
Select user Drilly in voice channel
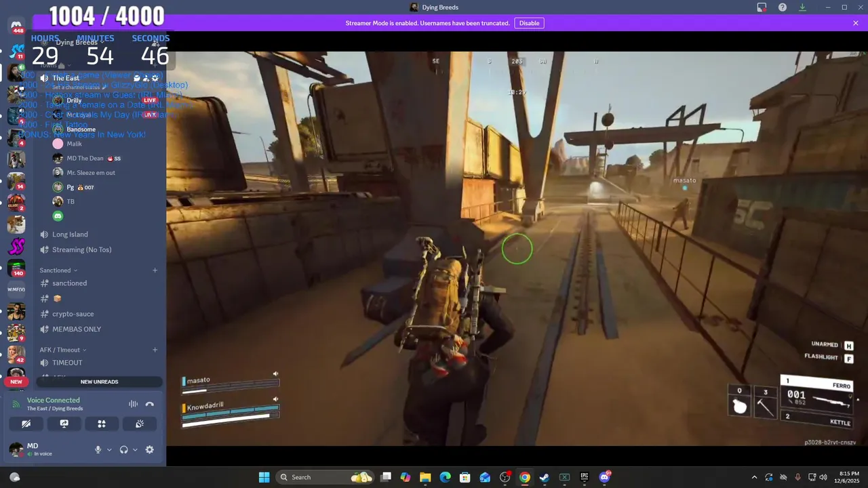(74, 100)
